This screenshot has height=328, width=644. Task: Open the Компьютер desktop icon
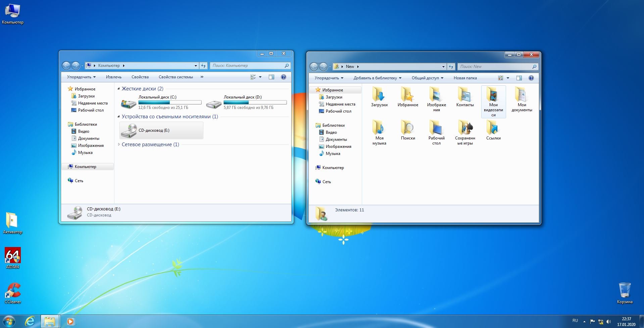pyautogui.click(x=12, y=14)
